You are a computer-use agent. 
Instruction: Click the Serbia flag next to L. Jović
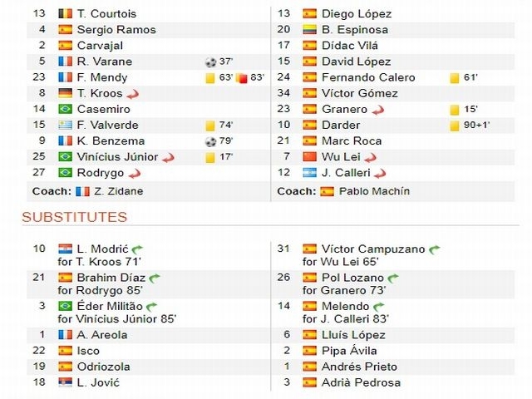coord(65,382)
